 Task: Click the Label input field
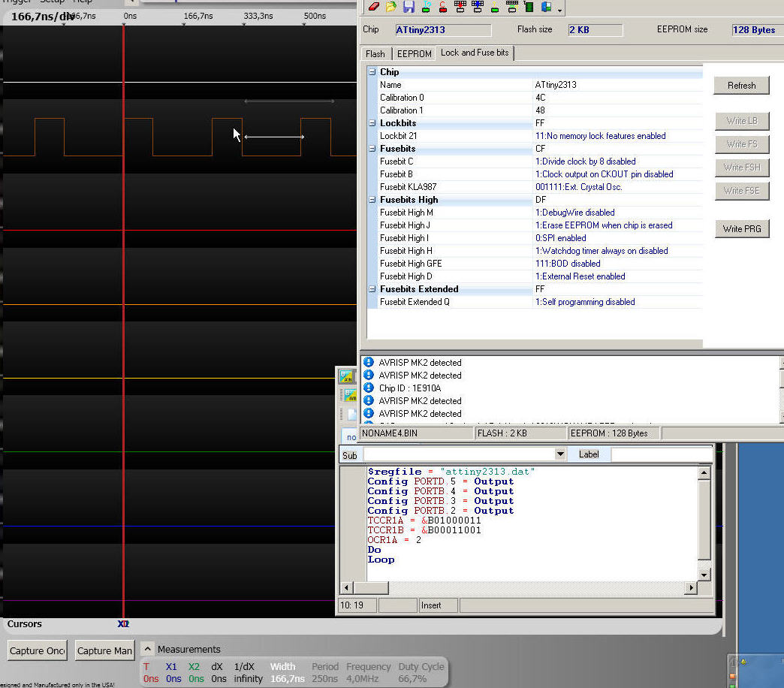tap(661, 454)
